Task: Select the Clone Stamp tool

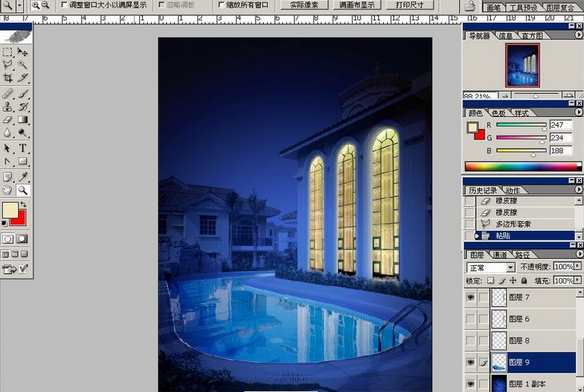Action: (x=8, y=107)
